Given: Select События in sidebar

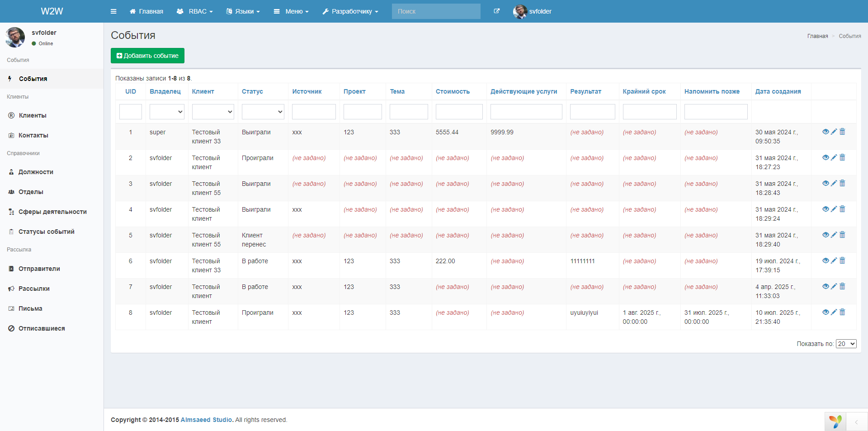Looking at the screenshot, I should click(52, 79).
